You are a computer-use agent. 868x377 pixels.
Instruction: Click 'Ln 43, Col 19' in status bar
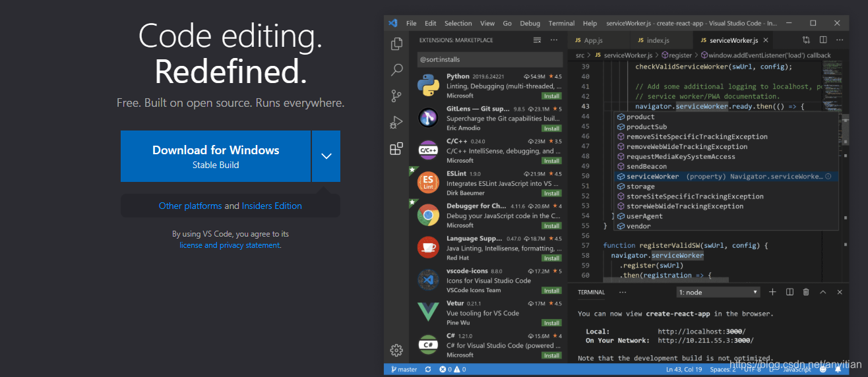[684, 370]
